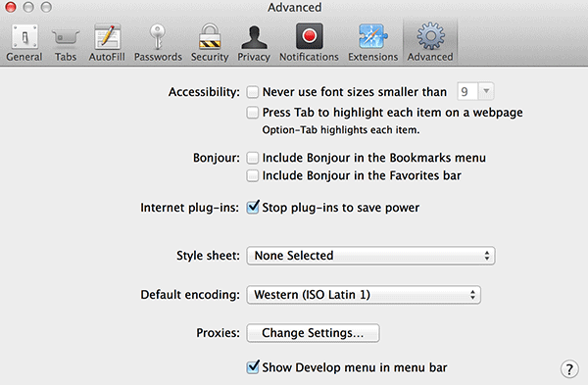Click the Style sheet: label
This screenshot has width=588, height=385.
click(x=208, y=256)
